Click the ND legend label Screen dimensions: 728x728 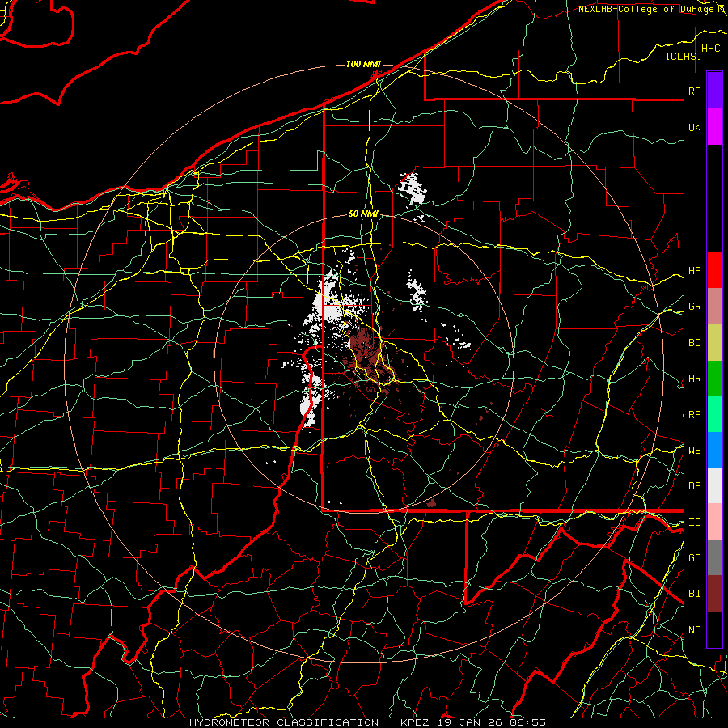(695, 630)
